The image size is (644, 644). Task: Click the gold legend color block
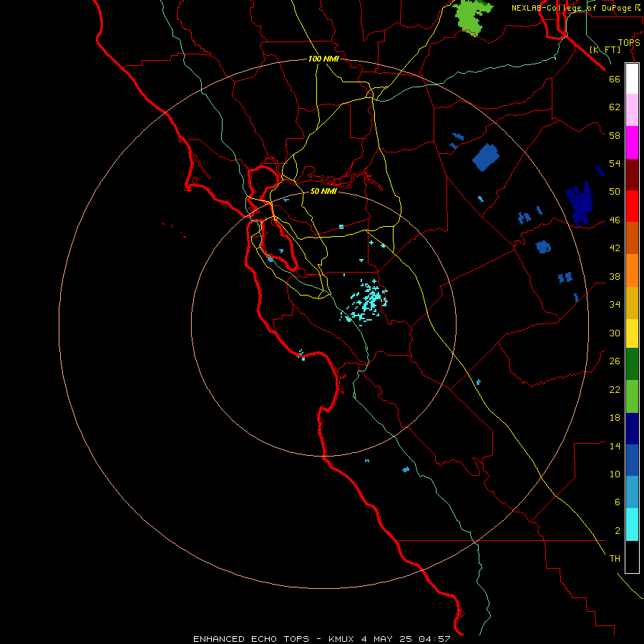[632, 303]
